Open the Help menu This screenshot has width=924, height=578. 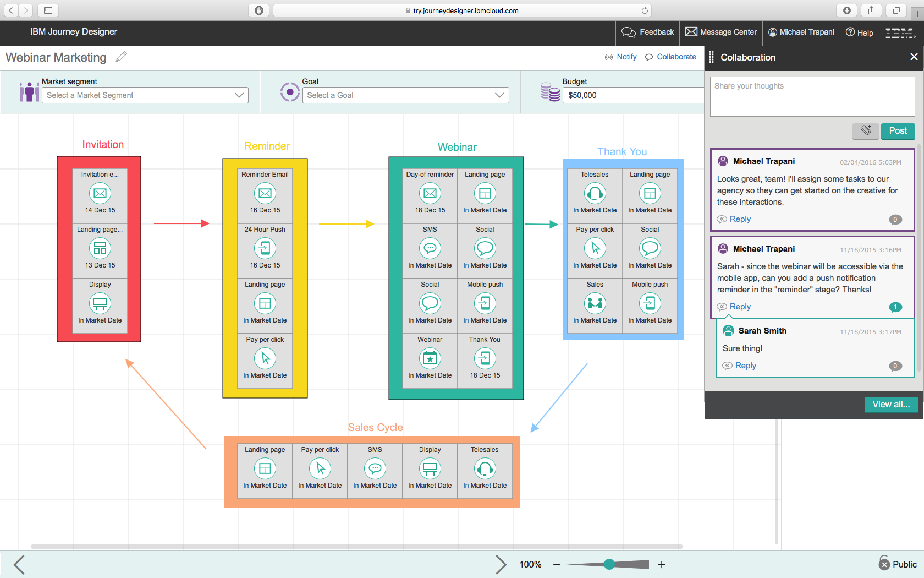point(860,32)
